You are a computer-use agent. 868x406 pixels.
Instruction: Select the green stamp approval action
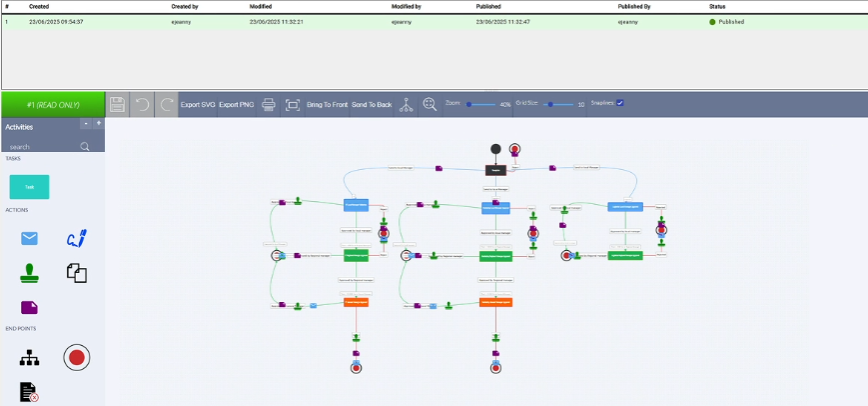[x=29, y=272]
